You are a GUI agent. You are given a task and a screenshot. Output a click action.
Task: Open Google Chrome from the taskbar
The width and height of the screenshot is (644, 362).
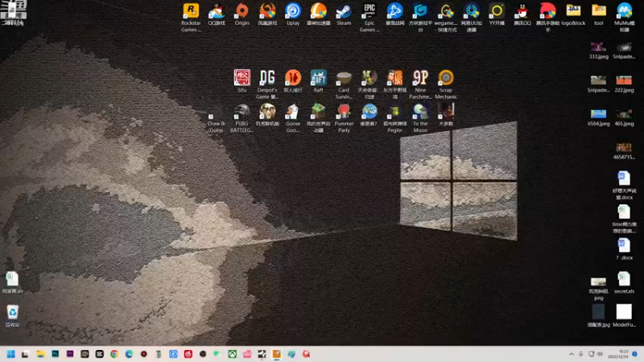click(114, 354)
